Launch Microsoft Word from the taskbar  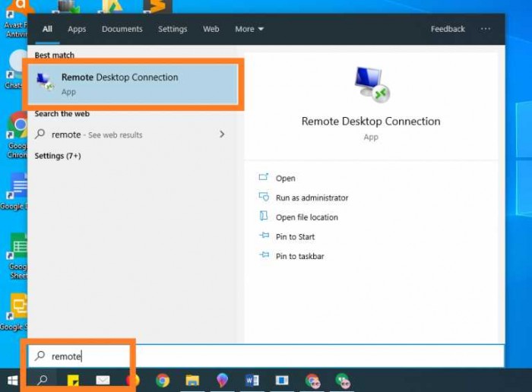tap(252, 381)
